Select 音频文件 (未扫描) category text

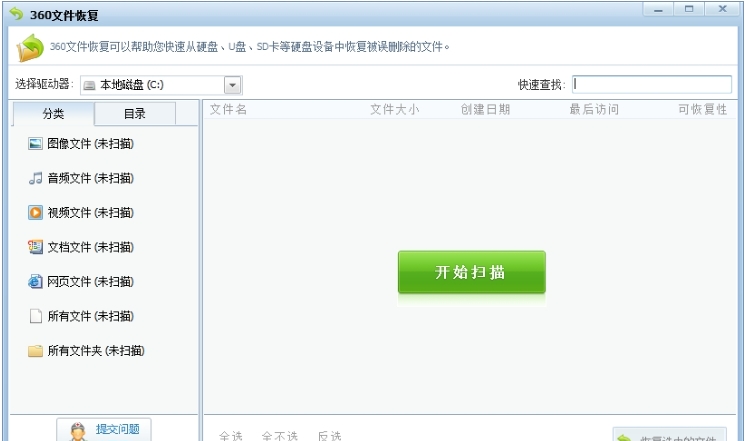(x=91, y=178)
